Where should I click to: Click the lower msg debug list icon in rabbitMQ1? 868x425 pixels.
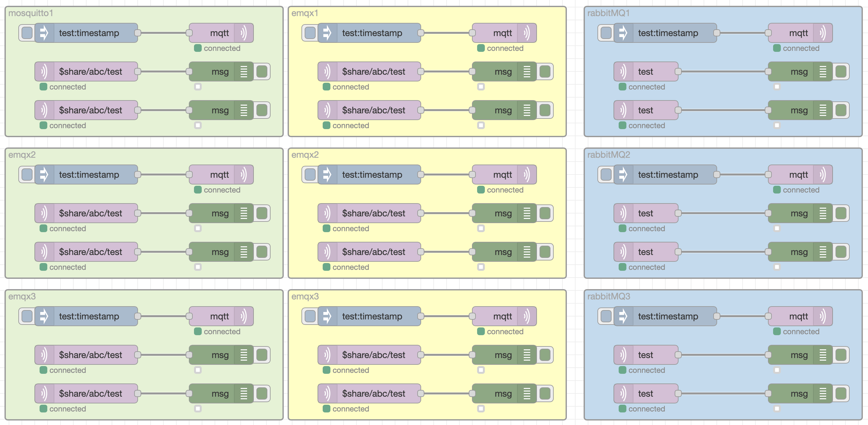coord(823,110)
